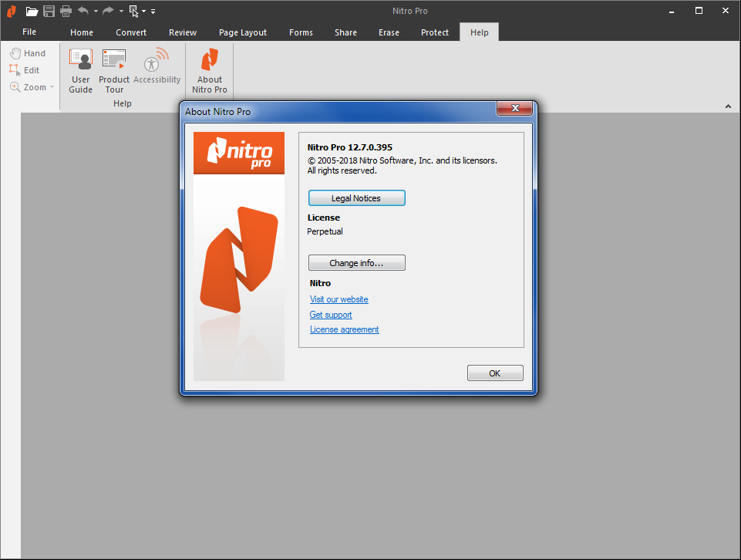Open the Visit our website link
This screenshot has height=560, width=741.
pos(339,299)
